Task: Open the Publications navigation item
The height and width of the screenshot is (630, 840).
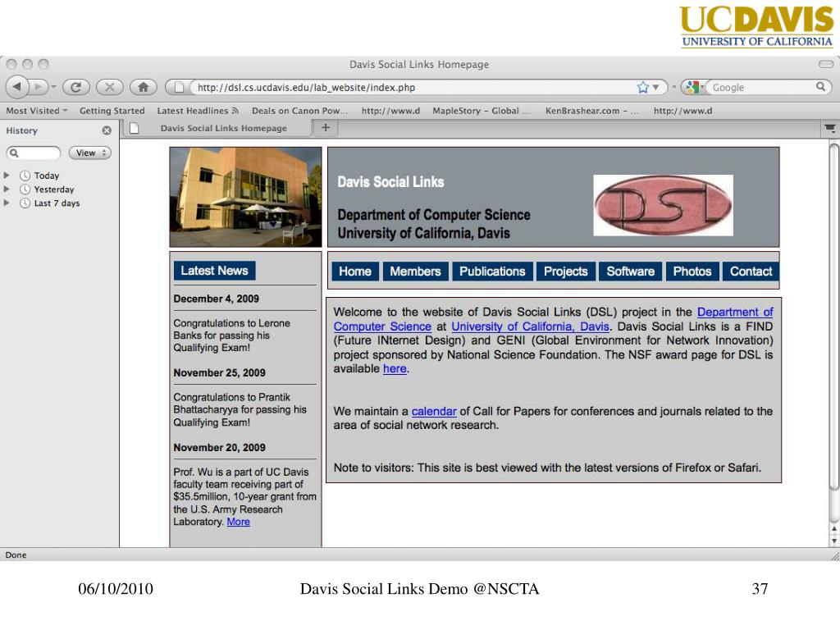Action: (492, 272)
